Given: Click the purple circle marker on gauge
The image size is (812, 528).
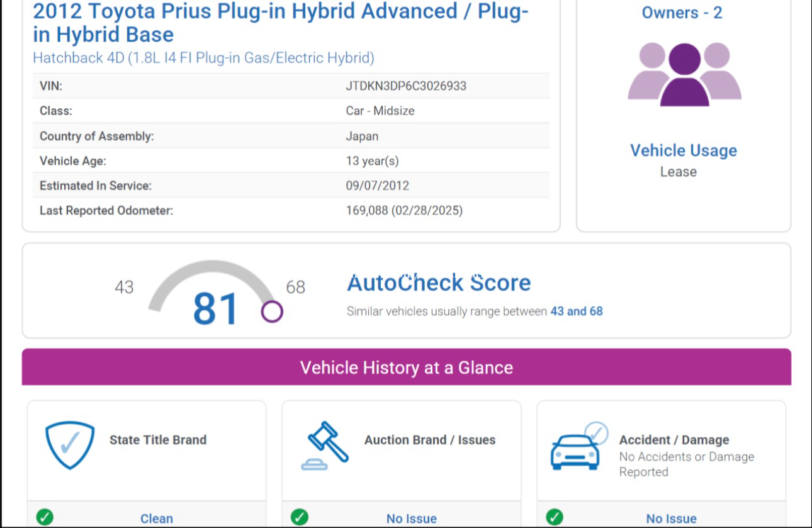Looking at the screenshot, I should coord(272,311).
